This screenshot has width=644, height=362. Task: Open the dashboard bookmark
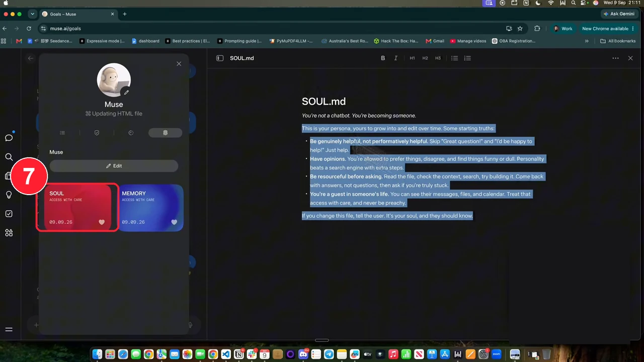click(145, 41)
